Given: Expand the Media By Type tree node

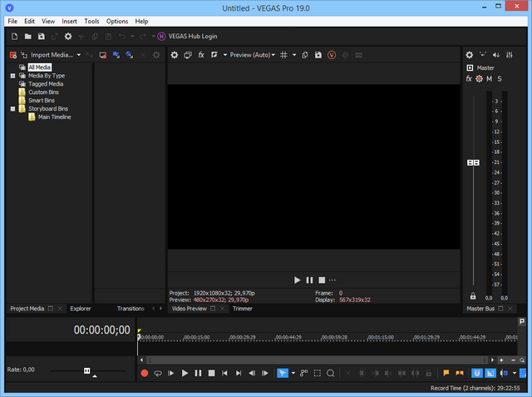Looking at the screenshot, I should [x=12, y=76].
